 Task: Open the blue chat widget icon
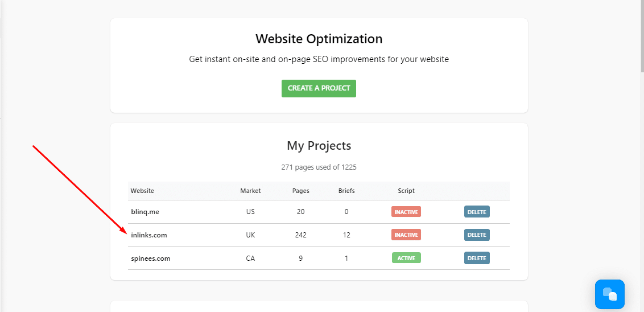click(x=609, y=294)
